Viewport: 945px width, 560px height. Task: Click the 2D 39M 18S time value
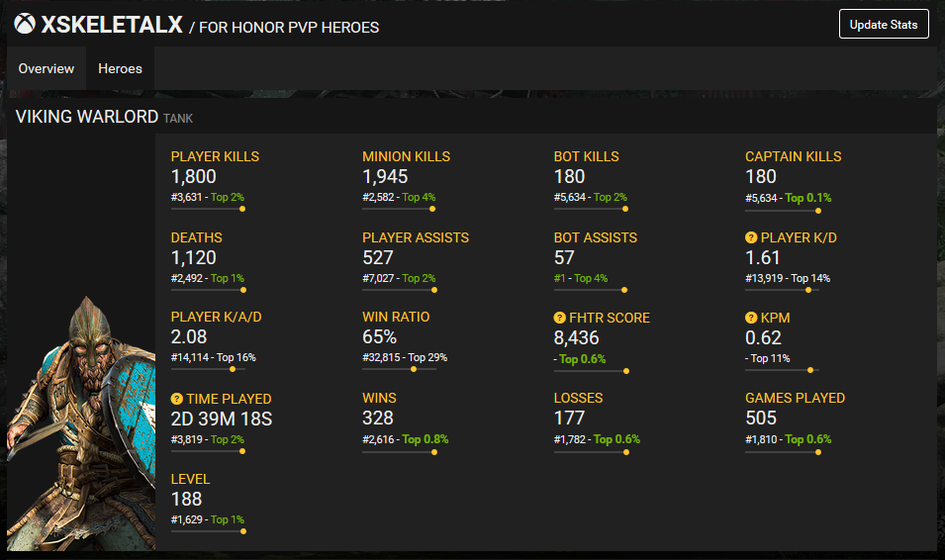point(222,419)
